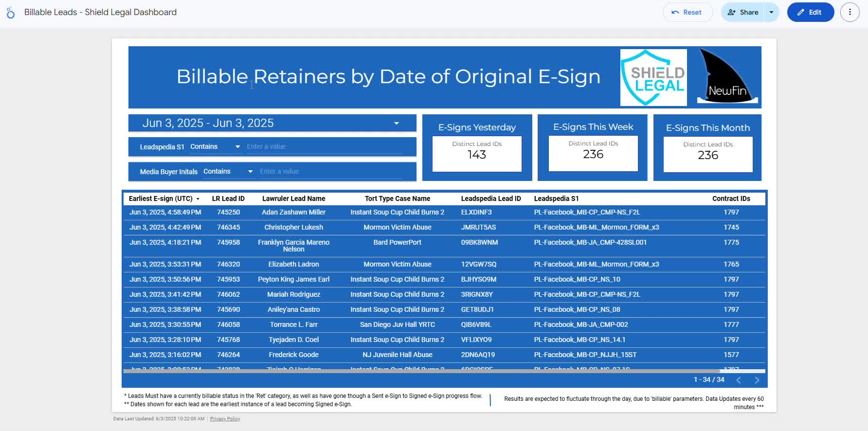Go to previous table page arrow
Viewport: 868px width, 431px height.
pyautogui.click(x=739, y=380)
